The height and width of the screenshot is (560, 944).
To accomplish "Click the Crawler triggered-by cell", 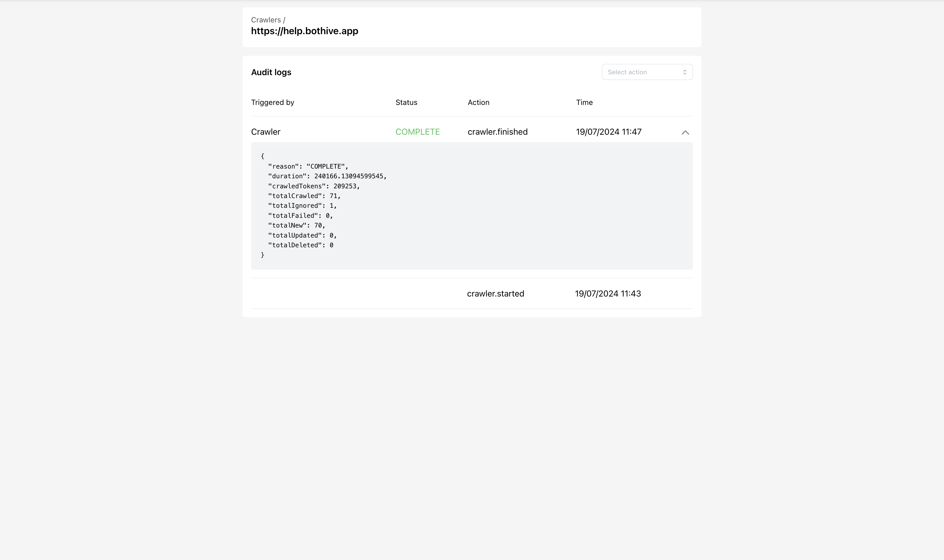I will click(x=266, y=132).
